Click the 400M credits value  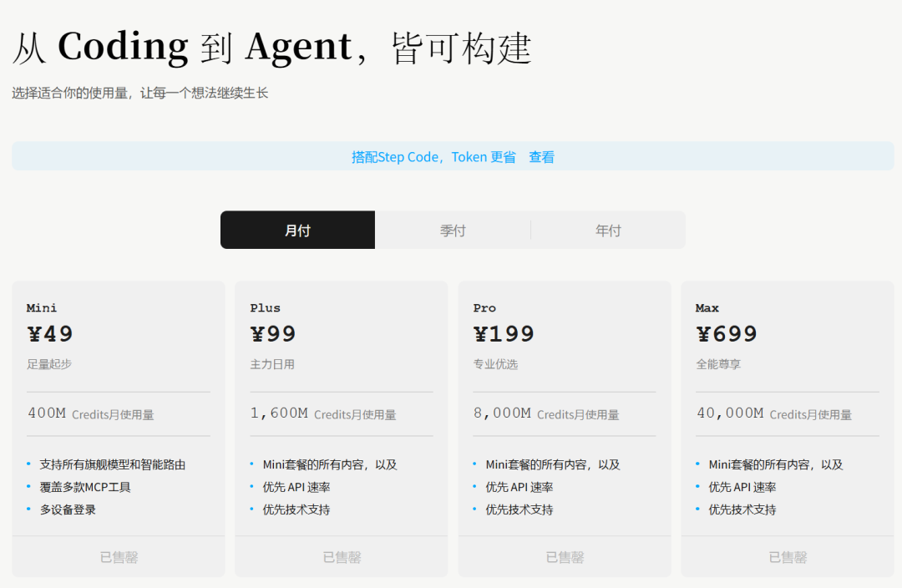coord(47,413)
